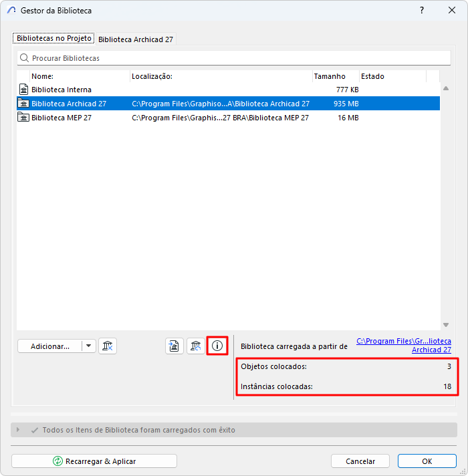Select the Biblioteca MEP 27 row name
The height and width of the screenshot is (476, 468).
pos(62,118)
